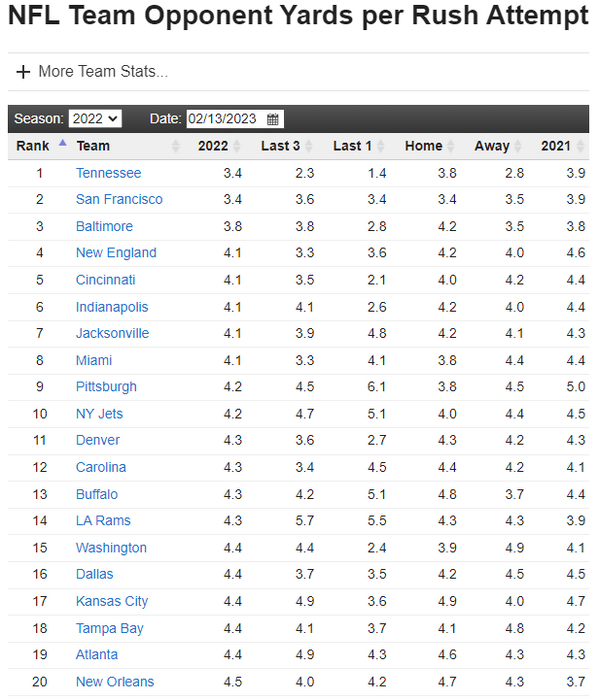Click the sort arrows next to Last 1
Viewport: 599px width, 700px height.
(380, 146)
